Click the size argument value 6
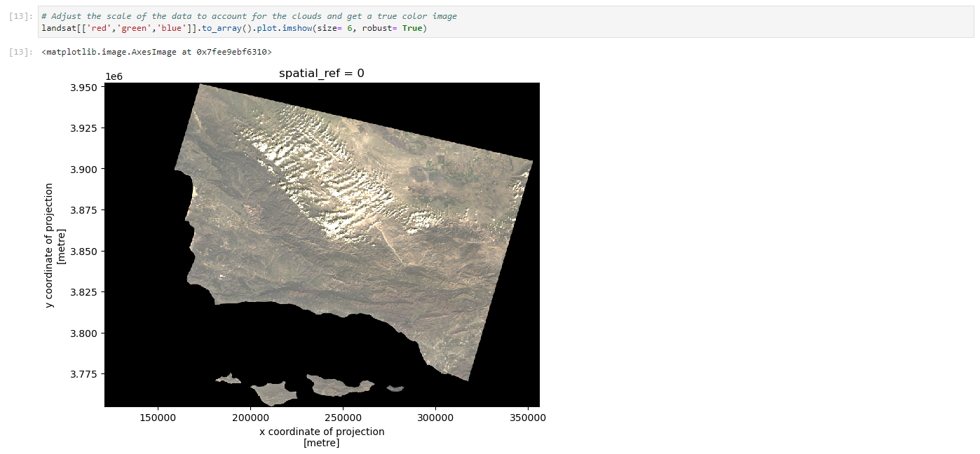 click(349, 28)
